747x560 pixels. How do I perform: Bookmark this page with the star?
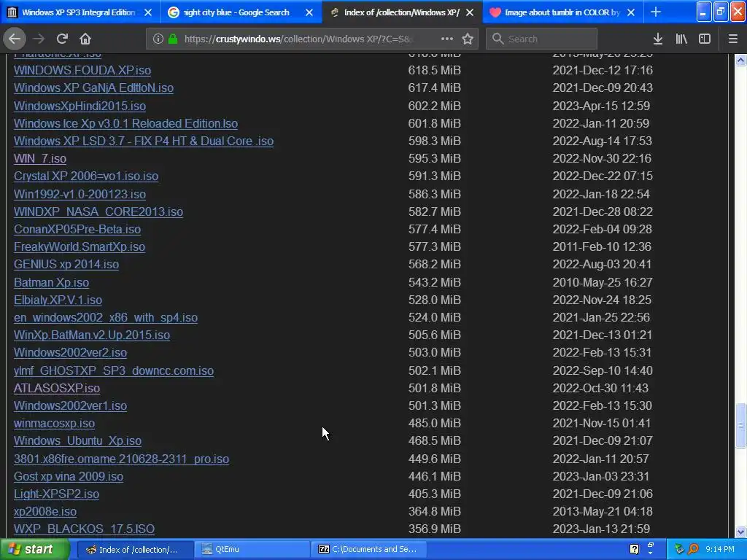(x=468, y=39)
